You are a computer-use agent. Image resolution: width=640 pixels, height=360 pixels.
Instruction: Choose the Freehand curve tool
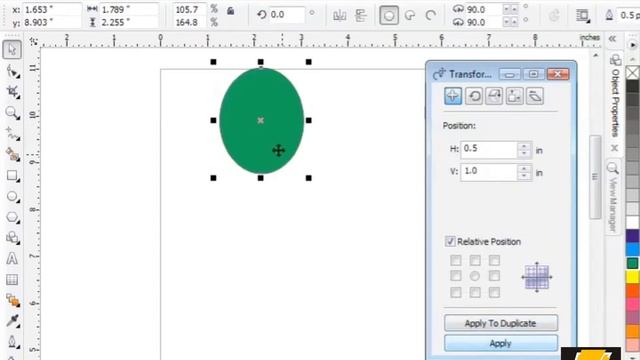12,133
